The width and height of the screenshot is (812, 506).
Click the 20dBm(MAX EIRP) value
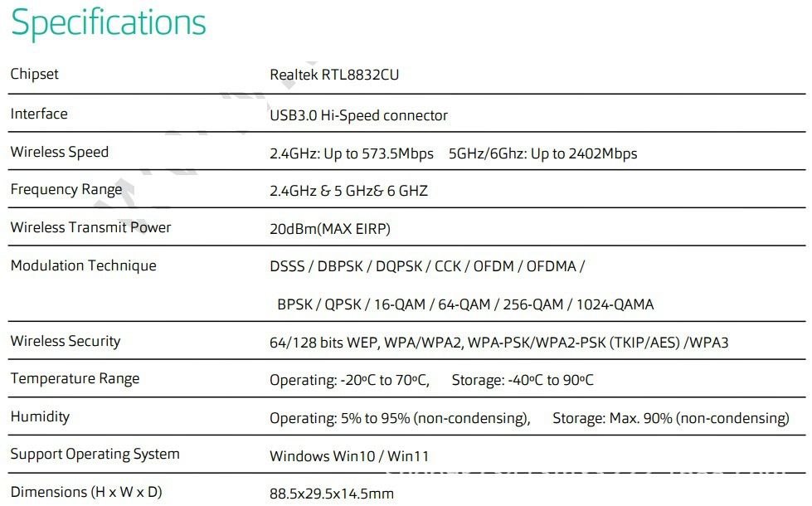pyautogui.click(x=330, y=228)
